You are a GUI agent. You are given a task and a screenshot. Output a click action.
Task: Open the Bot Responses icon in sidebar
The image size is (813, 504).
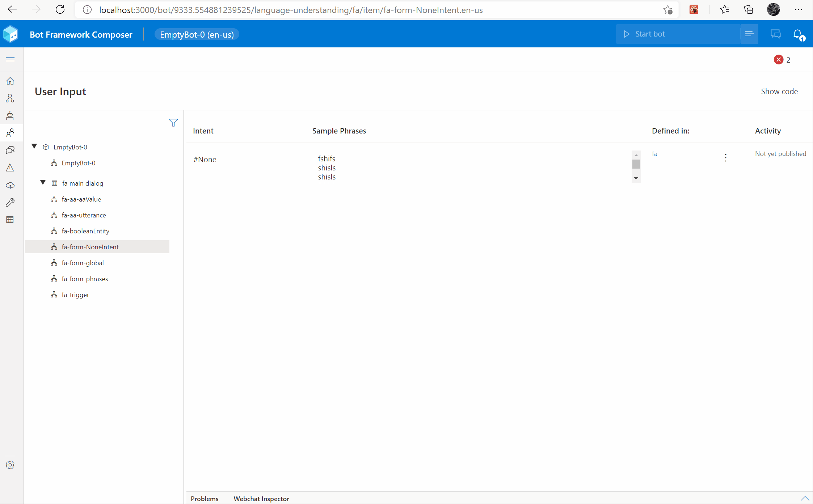click(10, 115)
